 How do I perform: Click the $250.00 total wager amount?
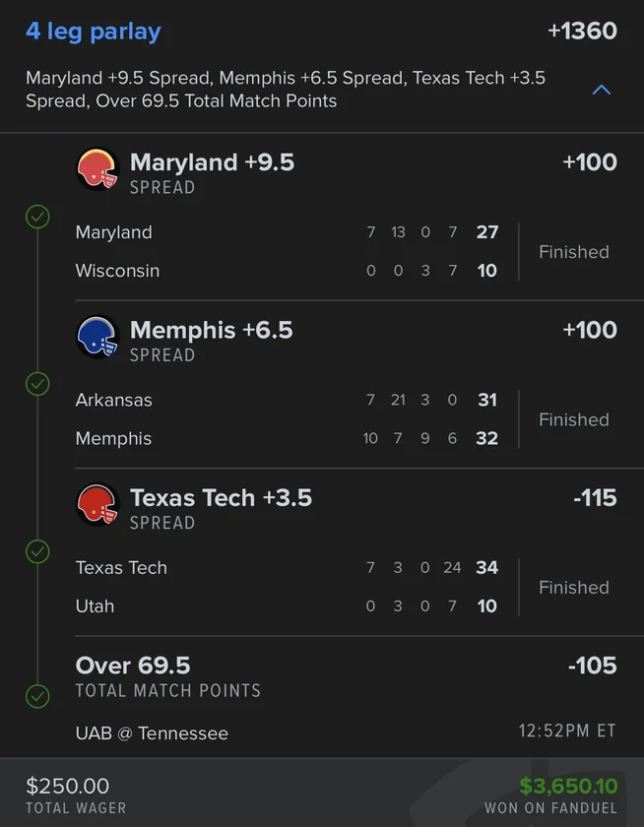pos(68,786)
